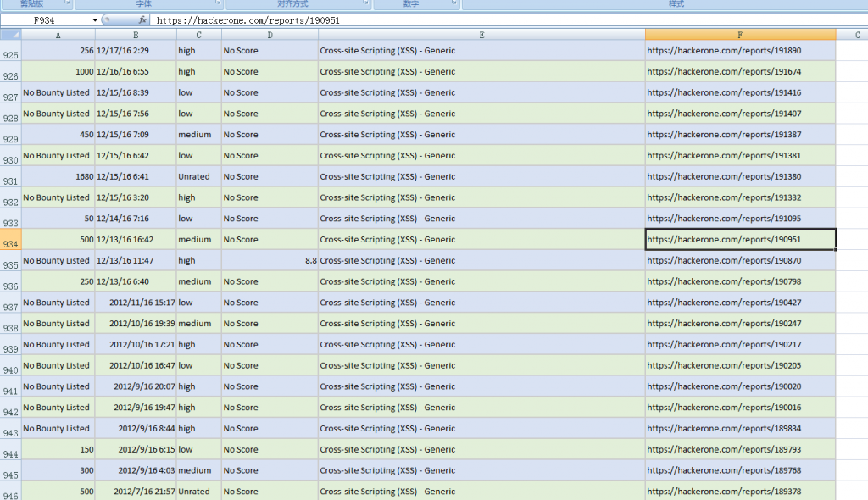Select column D header
868x500 pixels.
[270, 35]
